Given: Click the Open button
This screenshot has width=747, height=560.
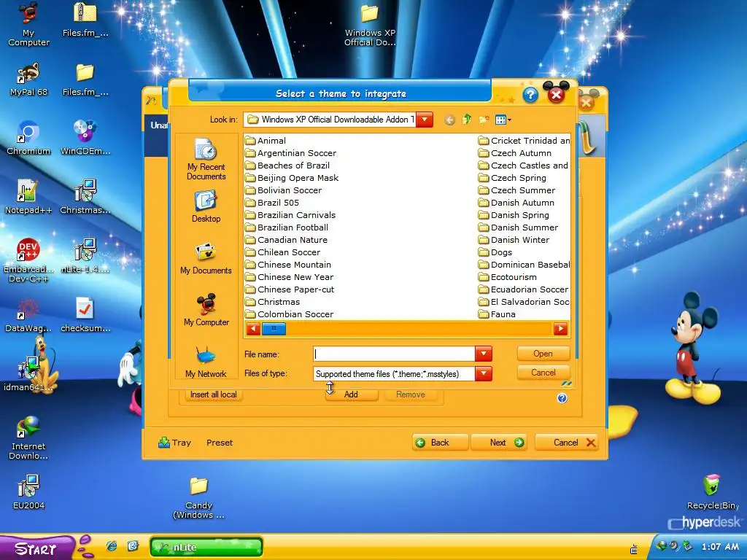Looking at the screenshot, I should (x=543, y=354).
